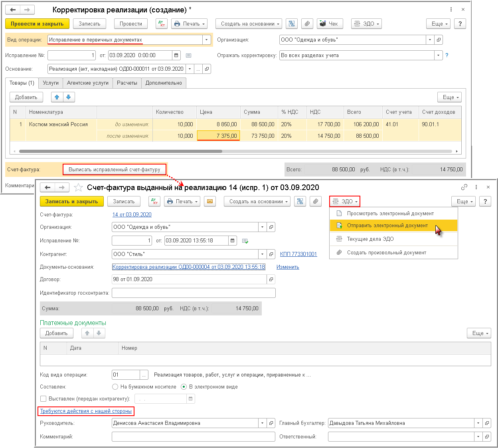Click paperclip attachments icon in Счет-фактура toolbar
This screenshot has width=498, height=448.
[x=316, y=202]
